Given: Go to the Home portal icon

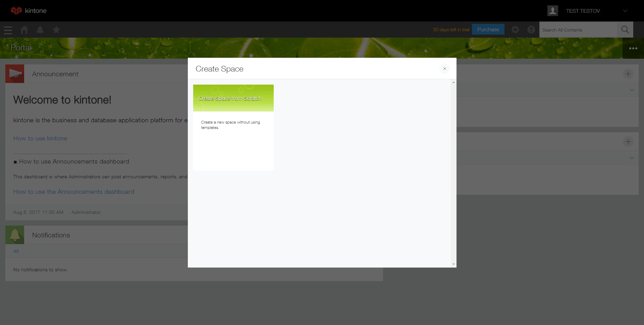Looking at the screenshot, I should [24, 30].
